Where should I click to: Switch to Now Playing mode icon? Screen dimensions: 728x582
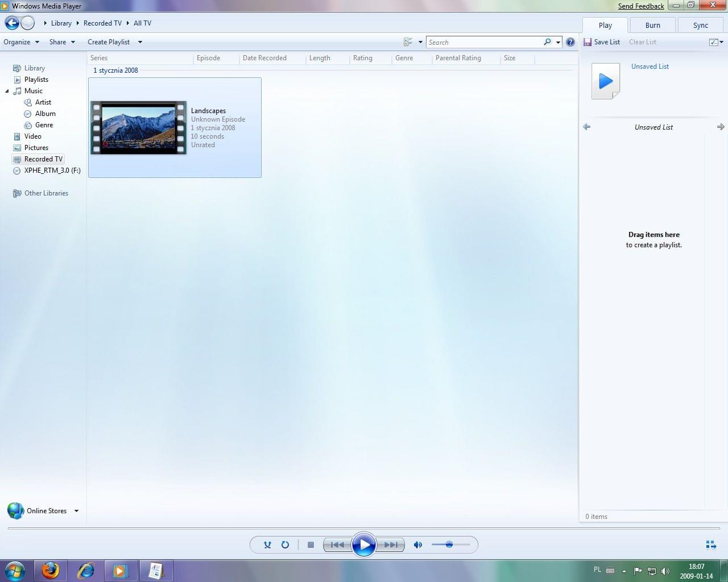711,544
